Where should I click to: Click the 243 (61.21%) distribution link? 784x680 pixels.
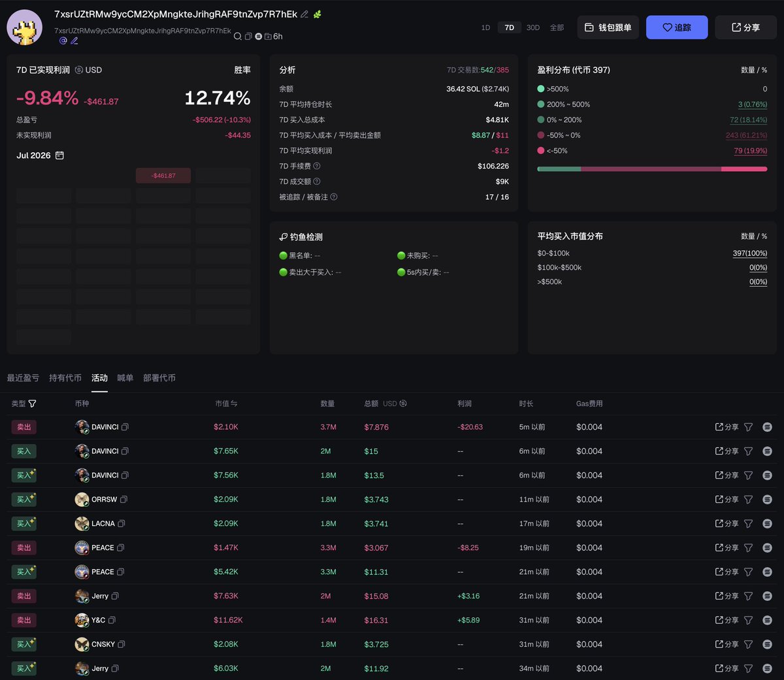747,135
